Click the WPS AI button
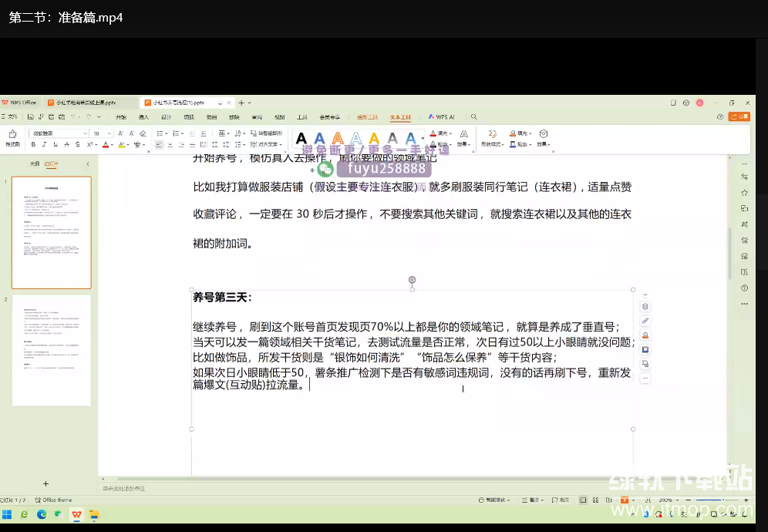The width and height of the screenshot is (768, 532). [x=441, y=117]
